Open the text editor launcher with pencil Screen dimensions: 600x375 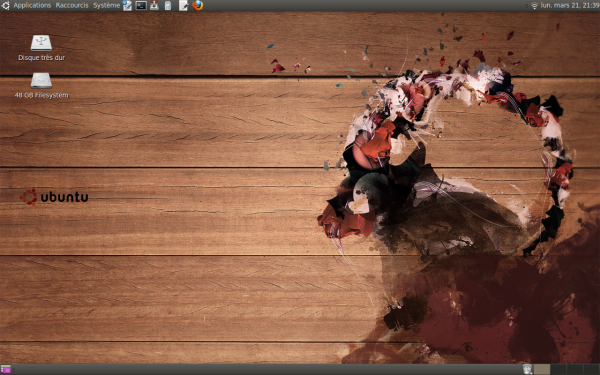click(183, 5)
